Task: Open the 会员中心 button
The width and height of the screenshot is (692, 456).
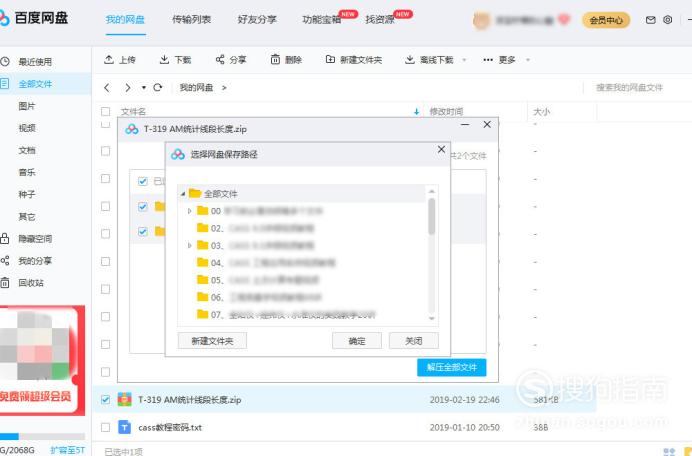Action: coord(606,20)
